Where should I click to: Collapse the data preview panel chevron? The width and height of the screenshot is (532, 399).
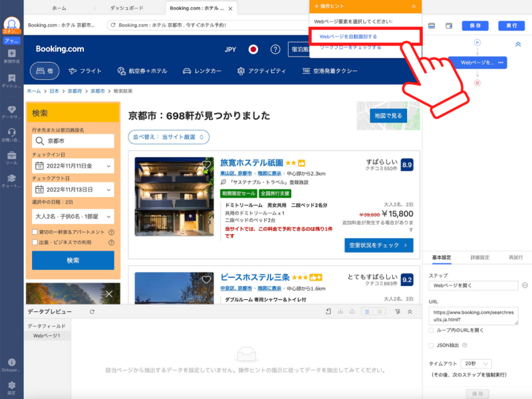click(410, 311)
